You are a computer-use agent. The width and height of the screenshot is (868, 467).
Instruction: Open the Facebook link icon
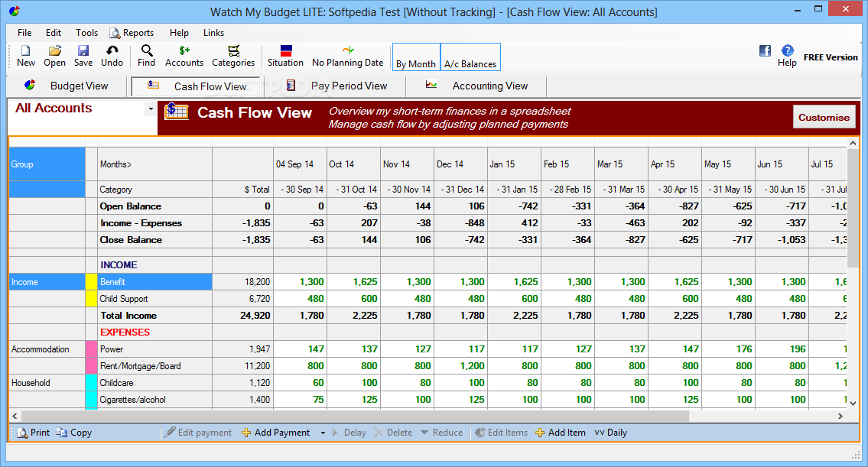pos(765,51)
